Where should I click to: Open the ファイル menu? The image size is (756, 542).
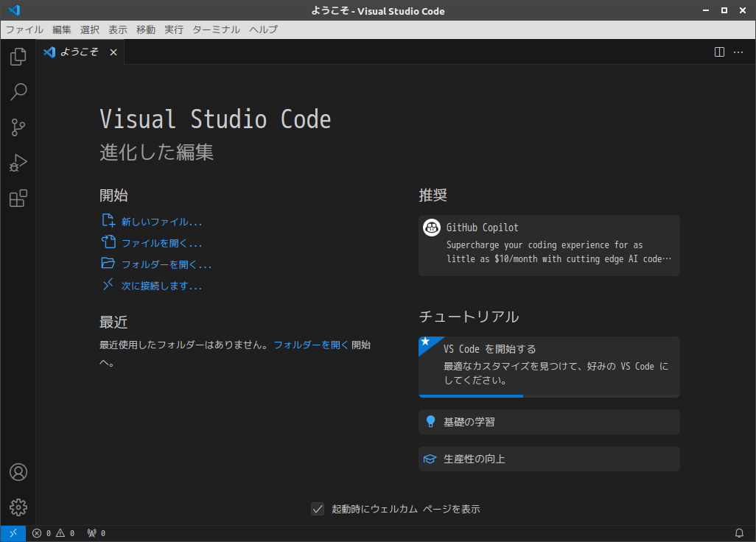click(24, 30)
